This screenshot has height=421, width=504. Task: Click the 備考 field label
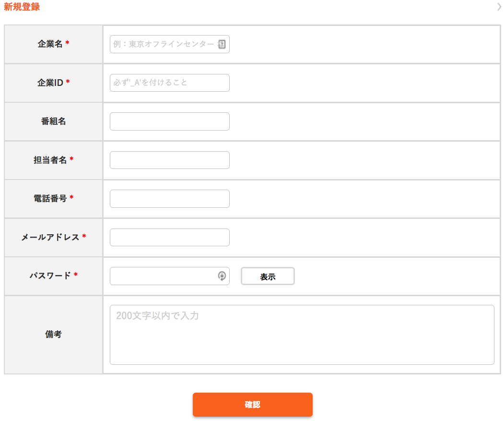pos(53,335)
